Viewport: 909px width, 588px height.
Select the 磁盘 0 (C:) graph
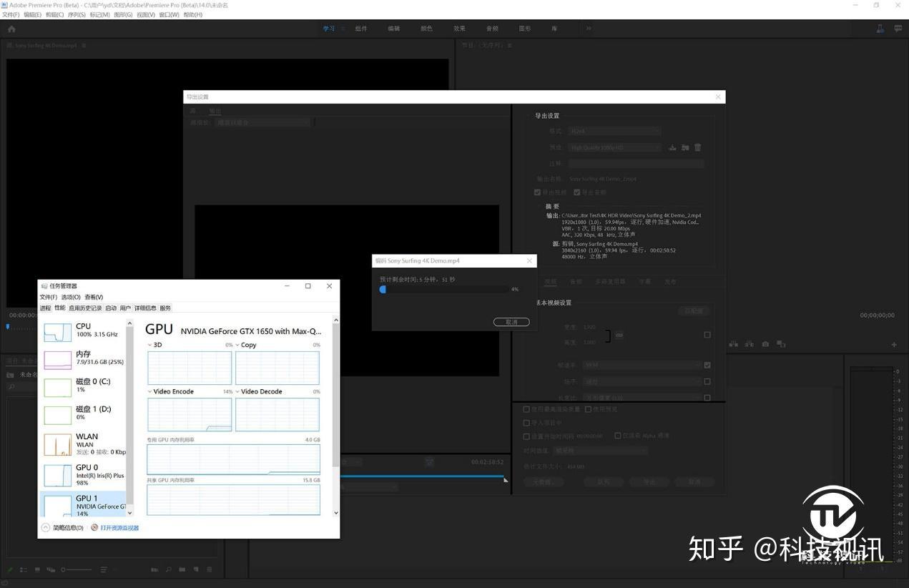click(58, 386)
